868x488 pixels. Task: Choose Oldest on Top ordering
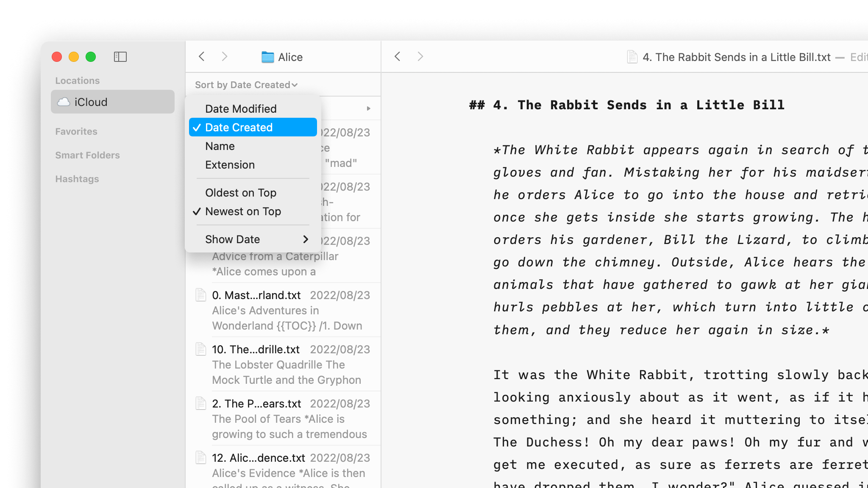pyautogui.click(x=253, y=193)
